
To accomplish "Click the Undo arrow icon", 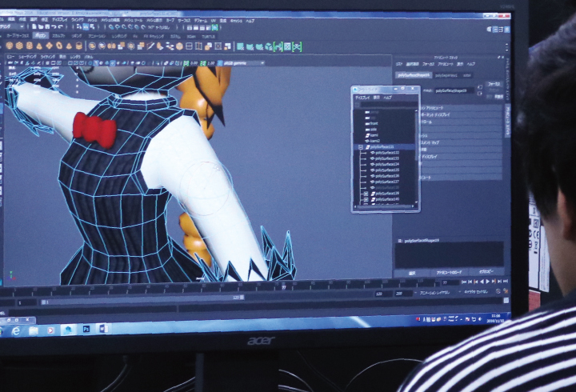I will (54, 27).
